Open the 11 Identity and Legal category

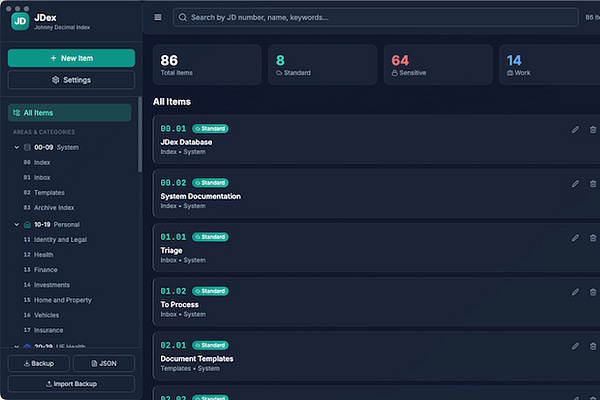click(x=55, y=240)
